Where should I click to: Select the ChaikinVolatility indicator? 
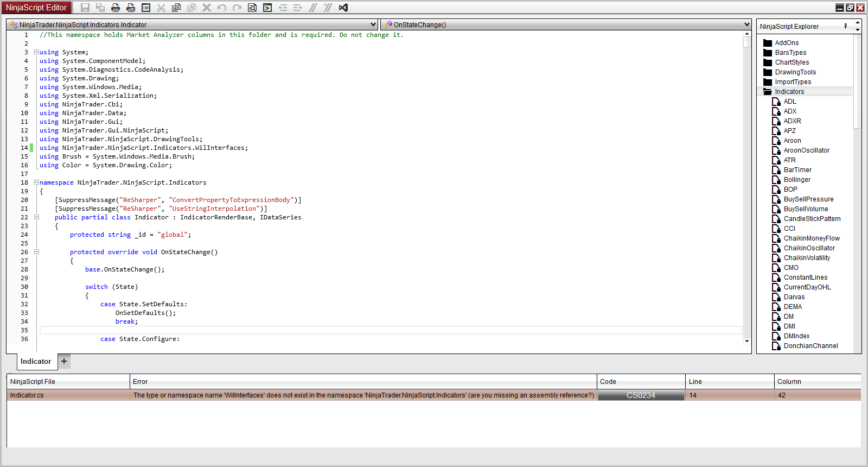(x=807, y=258)
